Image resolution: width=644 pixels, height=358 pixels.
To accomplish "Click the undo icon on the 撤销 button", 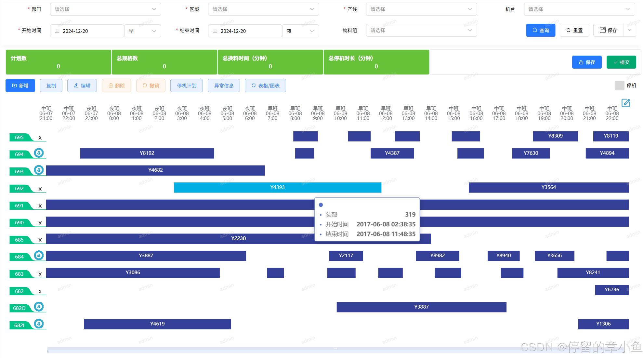I will click(145, 86).
